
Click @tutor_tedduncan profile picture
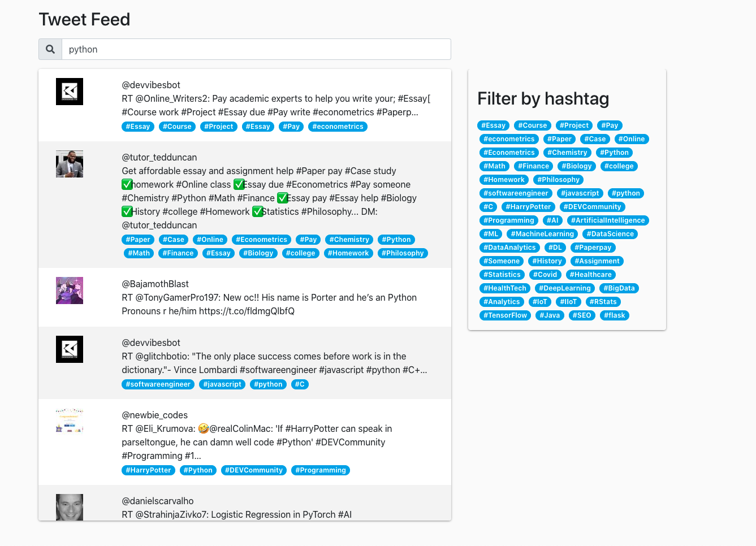pos(70,164)
